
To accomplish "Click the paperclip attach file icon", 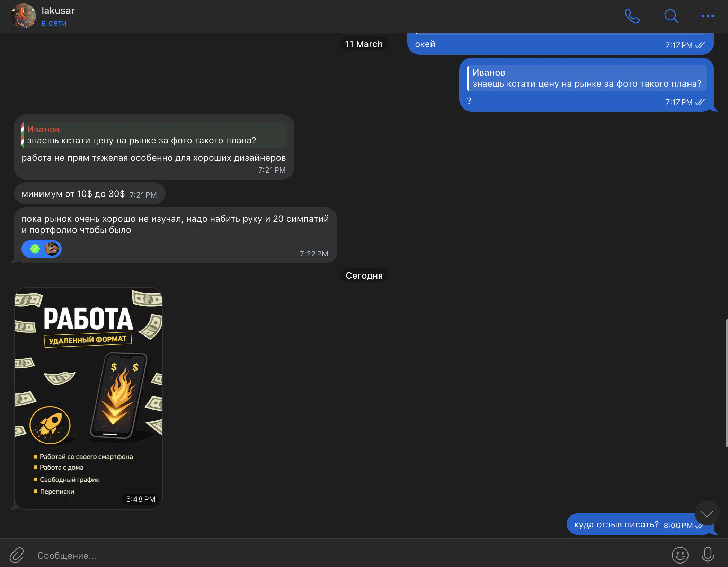I will [17, 555].
